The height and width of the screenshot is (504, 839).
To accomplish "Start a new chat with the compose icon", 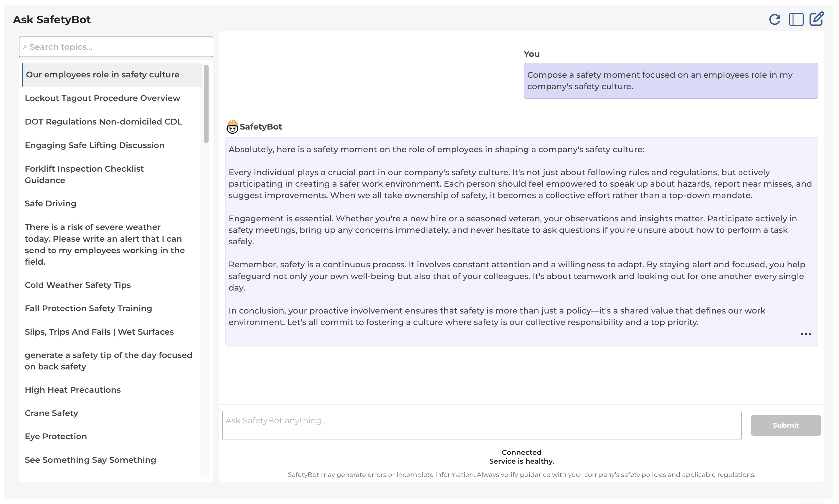I will (x=817, y=19).
